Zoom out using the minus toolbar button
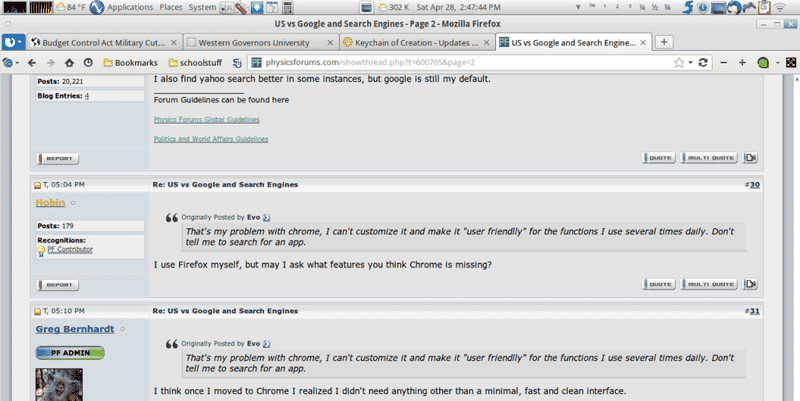 tap(723, 63)
